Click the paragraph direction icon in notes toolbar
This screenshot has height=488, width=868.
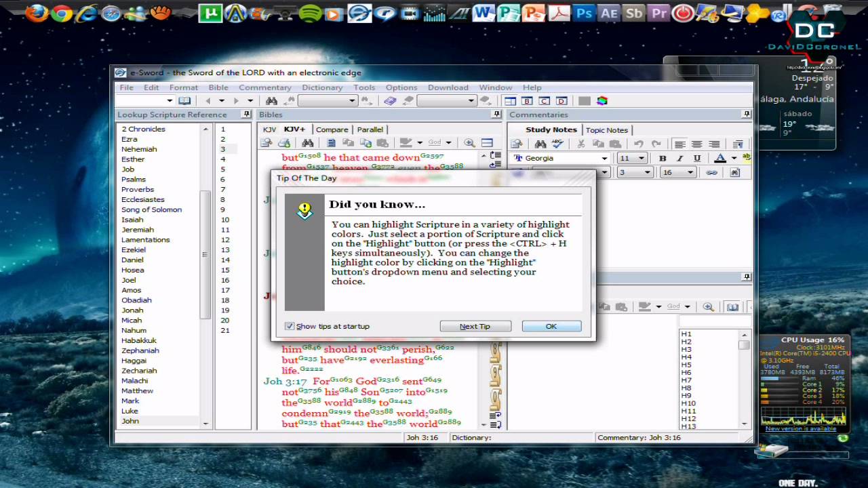[738, 144]
